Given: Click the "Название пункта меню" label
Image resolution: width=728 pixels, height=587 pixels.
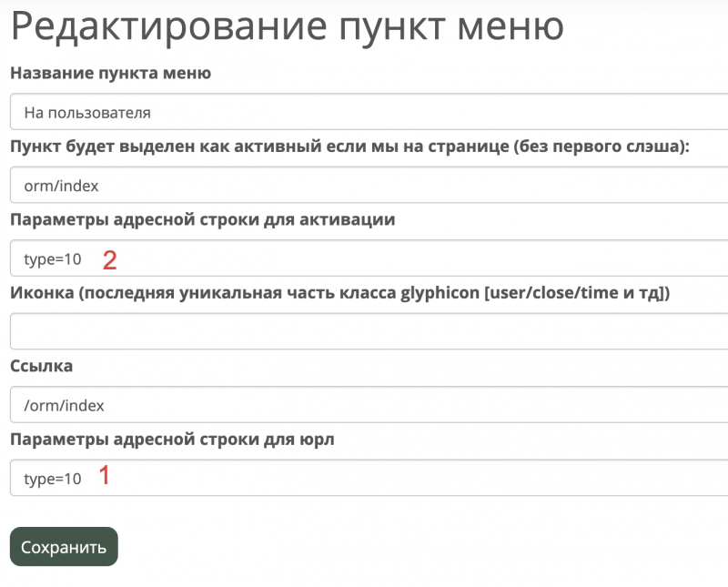Looking at the screenshot, I should tap(109, 74).
